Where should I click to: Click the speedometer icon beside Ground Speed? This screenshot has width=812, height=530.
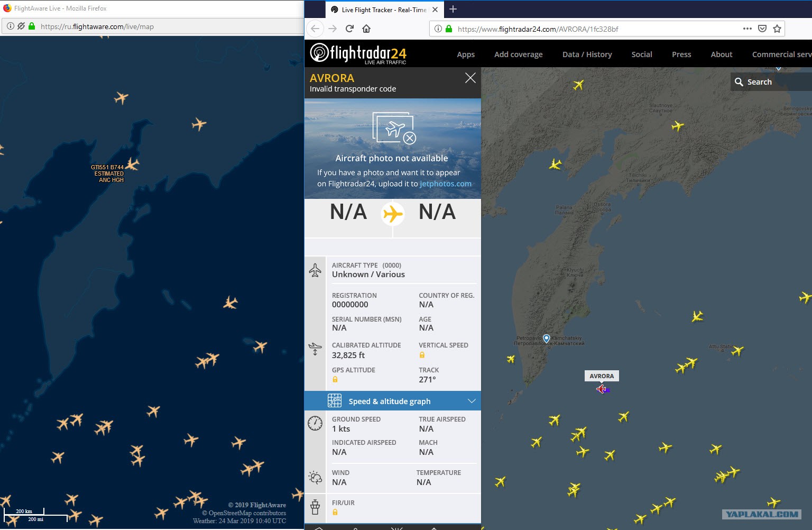pyautogui.click(x=315, y=423)
